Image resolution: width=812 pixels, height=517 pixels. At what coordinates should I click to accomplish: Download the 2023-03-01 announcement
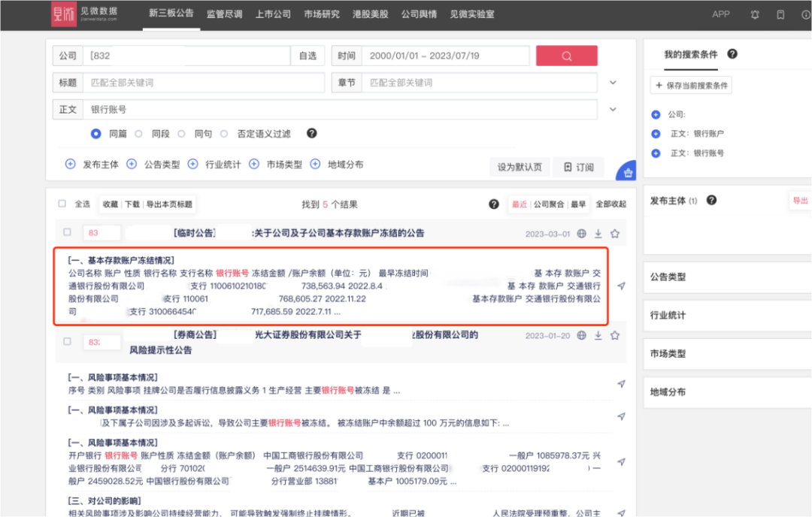pyautogui.click(x=598, y=234)
